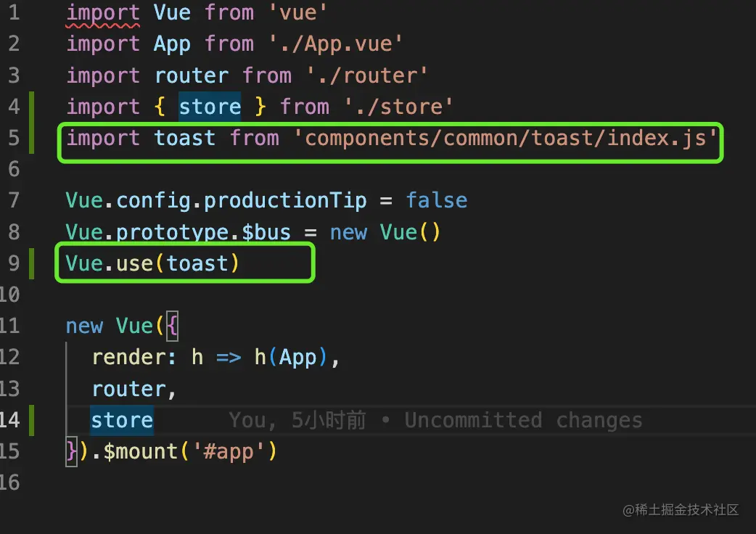756x534 pixels.
Task: Click line number 9 in the gutter
Action: click(x=13, y=263)
